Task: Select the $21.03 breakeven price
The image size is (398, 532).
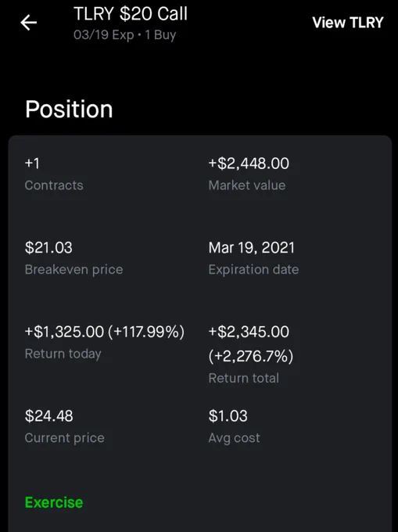Action: (x=48, y=247)
